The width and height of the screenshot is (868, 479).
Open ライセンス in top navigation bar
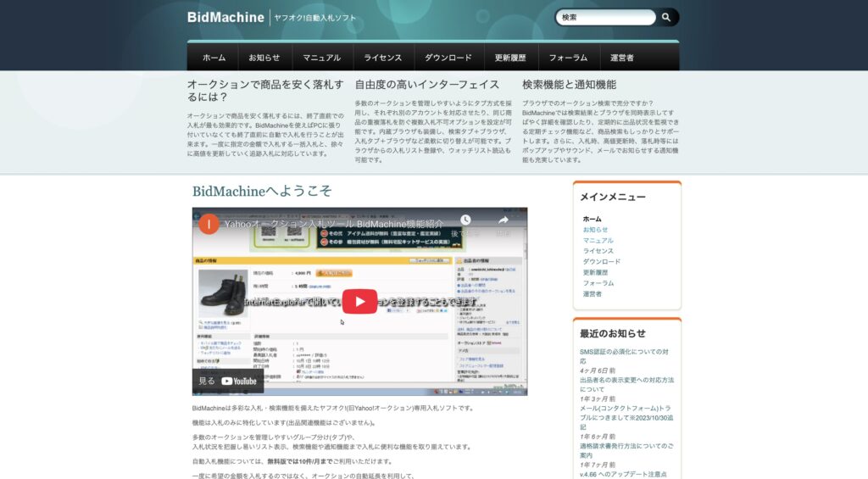(x=382, y=58)
